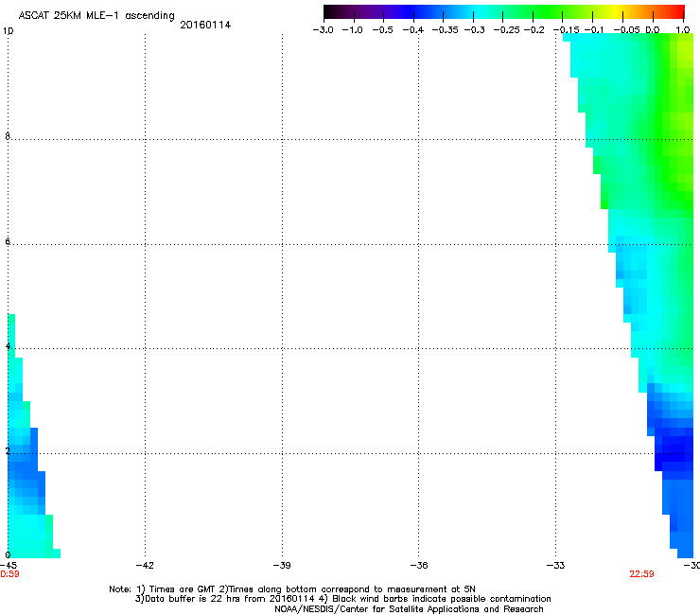Click the black end of the color bar
This screenshot has width=700, height=615.
tap(330, 12)
